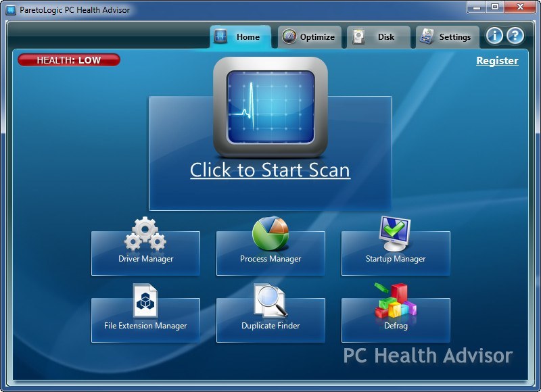Click the disk drive icon on the Disk tab

358,36
